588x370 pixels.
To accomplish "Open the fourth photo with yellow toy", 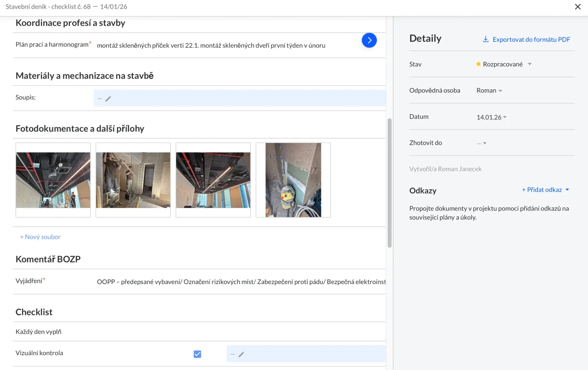I will [293, 180].
